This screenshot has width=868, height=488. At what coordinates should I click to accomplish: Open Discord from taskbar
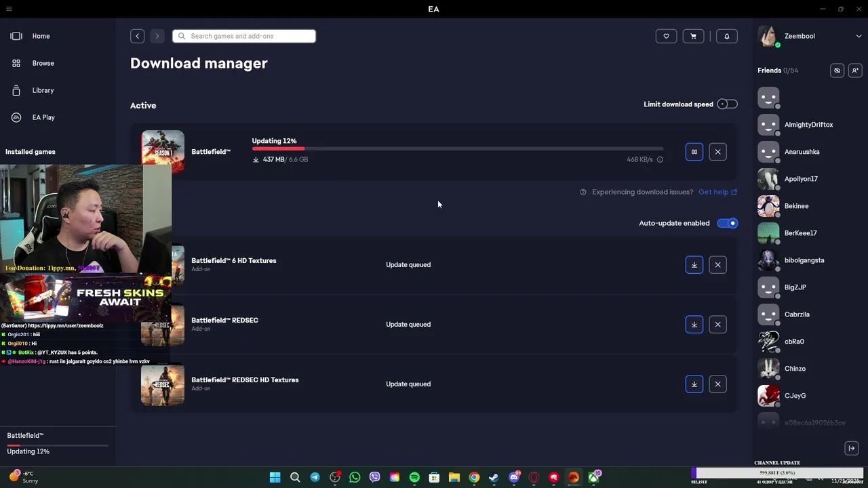[514, 477]
